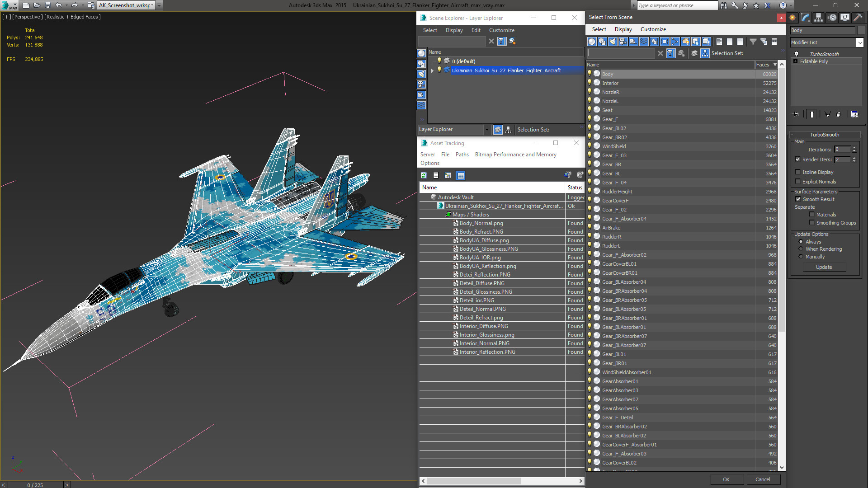Uncheck Smooth Result checkbox
This screenshot has height=488, width=868.
(798, 199)
